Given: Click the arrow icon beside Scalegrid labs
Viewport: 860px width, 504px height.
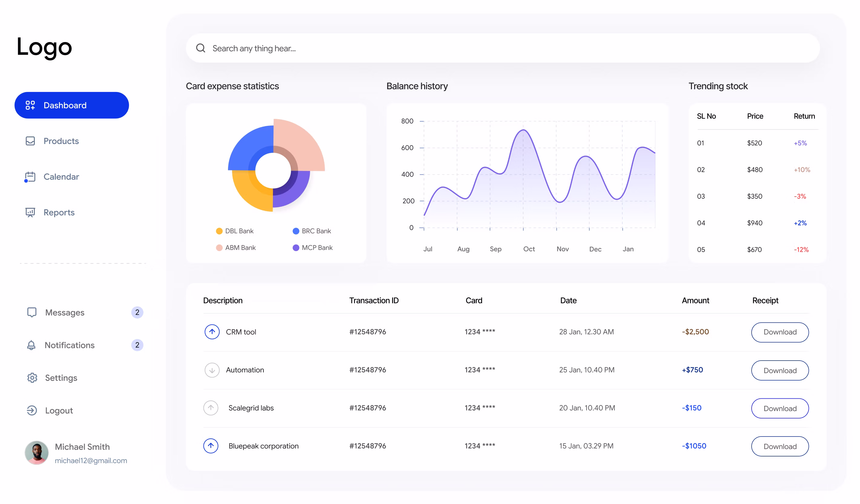Looking at the screenshot, I should [x=211, y=408].
